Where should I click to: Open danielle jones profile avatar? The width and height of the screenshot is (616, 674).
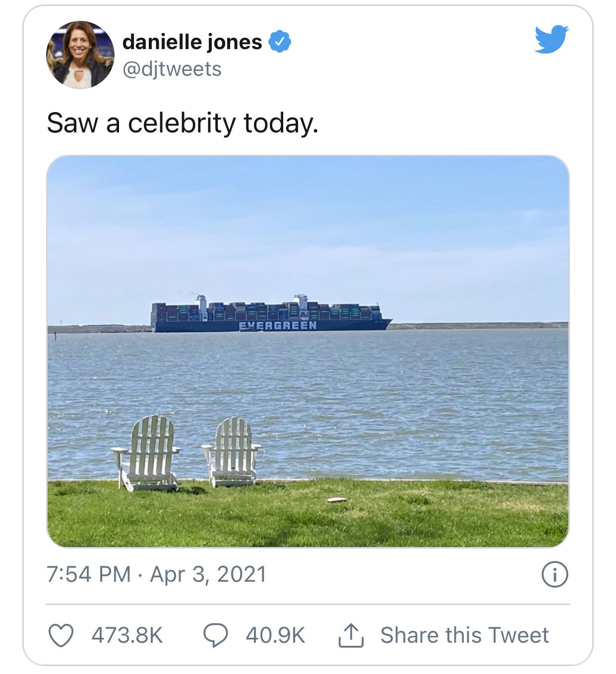[x=80, y=55]
